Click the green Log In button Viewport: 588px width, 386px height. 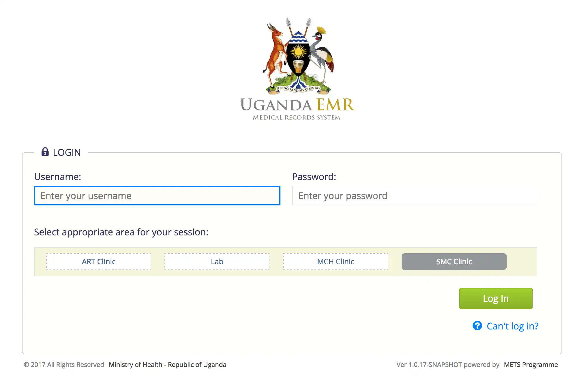click(496, 298)
